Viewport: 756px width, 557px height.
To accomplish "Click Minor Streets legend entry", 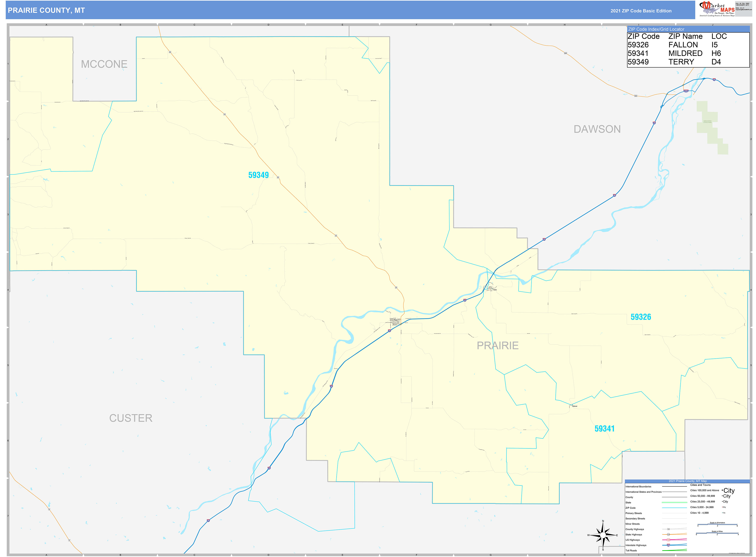I will 633,524.
